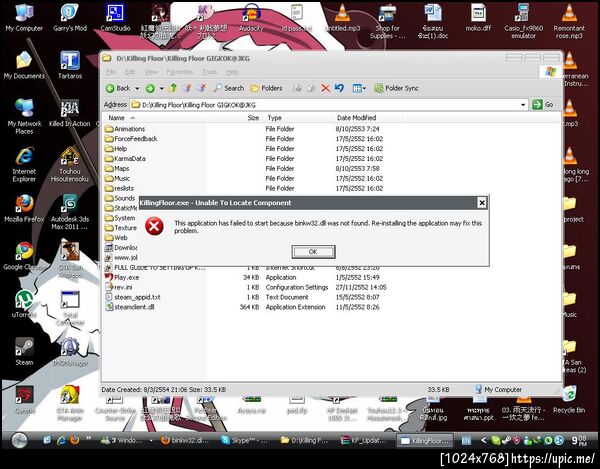The height and width of the screenshot is (469, 600).
Task: Select the Play.exe application file
Action: [x=122, y=277]
